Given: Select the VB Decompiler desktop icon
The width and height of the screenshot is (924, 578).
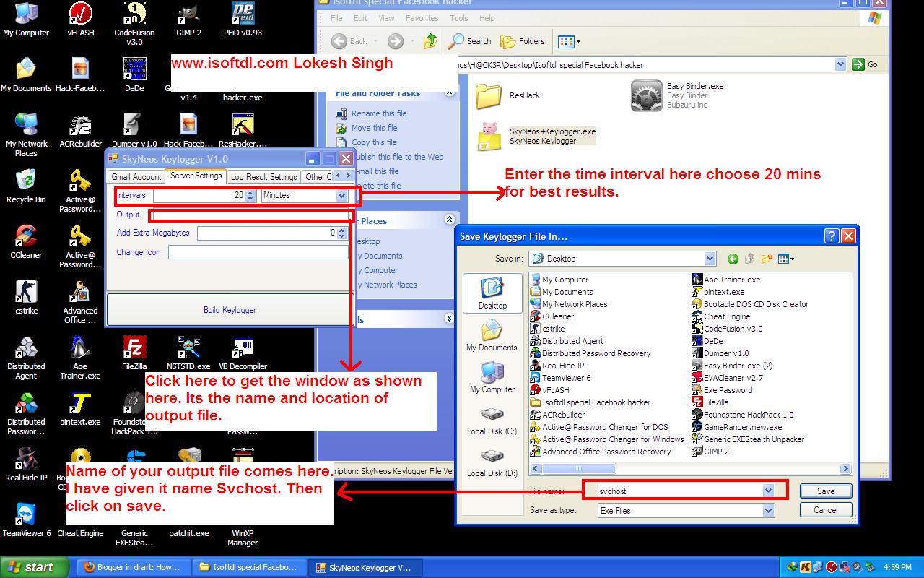Looking at the screenshot, I should coord(243,353).
